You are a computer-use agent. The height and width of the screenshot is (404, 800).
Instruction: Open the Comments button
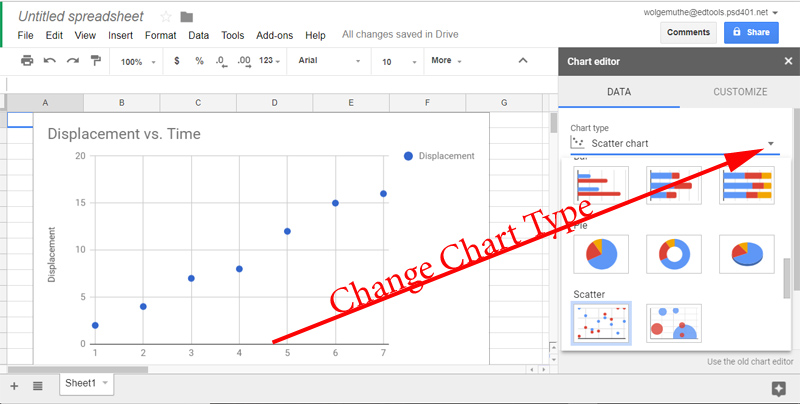click(x=688, y=32)
